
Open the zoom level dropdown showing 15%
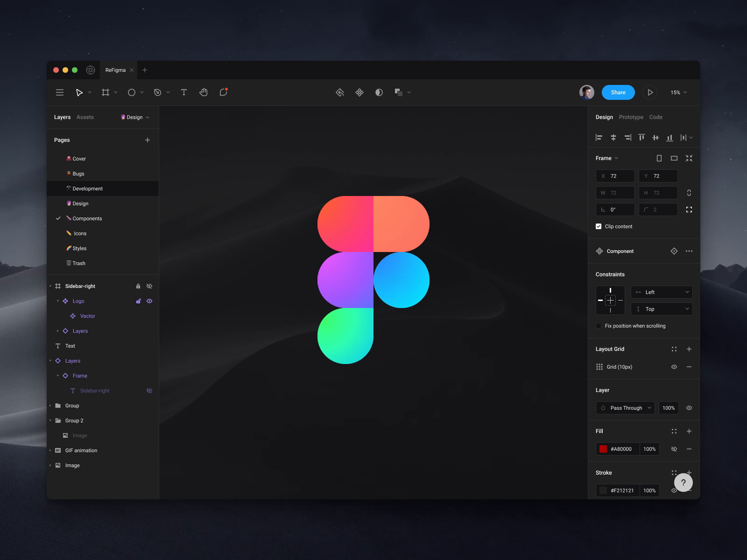tap(678, 92)
